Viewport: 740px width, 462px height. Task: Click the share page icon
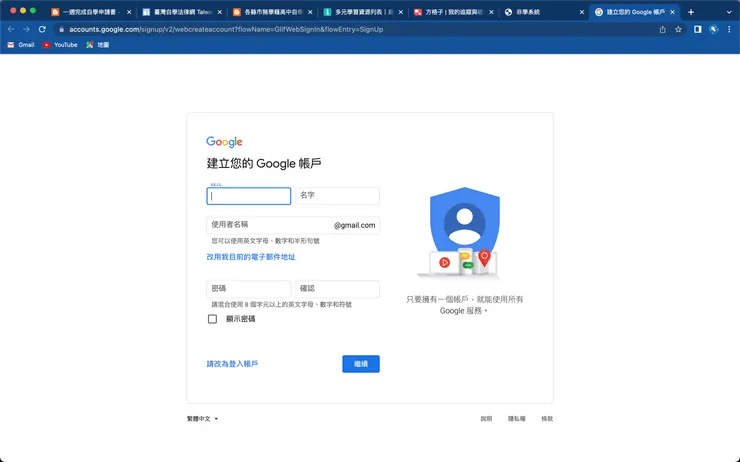pos(663,29)
